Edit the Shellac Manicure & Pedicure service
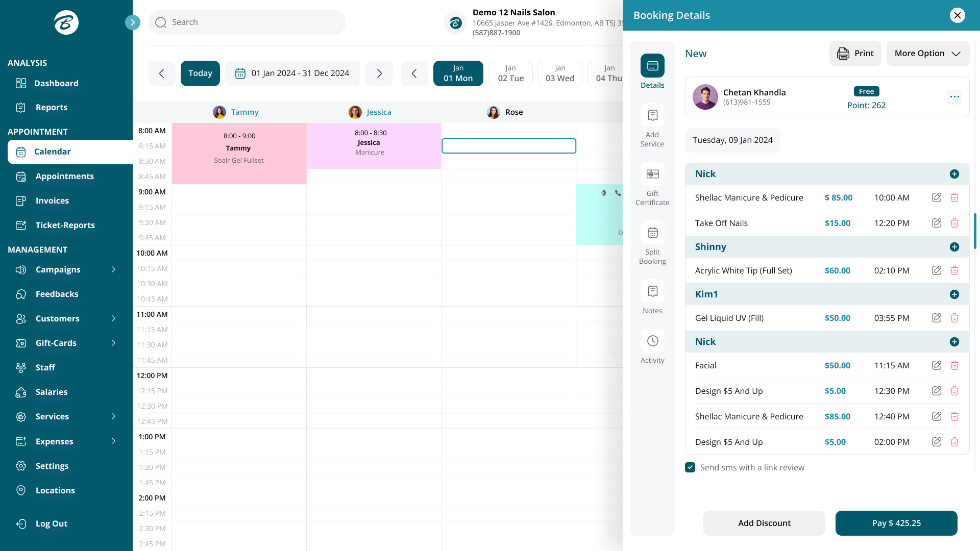This screenshot has height=551, width=980. pos(937,197)
